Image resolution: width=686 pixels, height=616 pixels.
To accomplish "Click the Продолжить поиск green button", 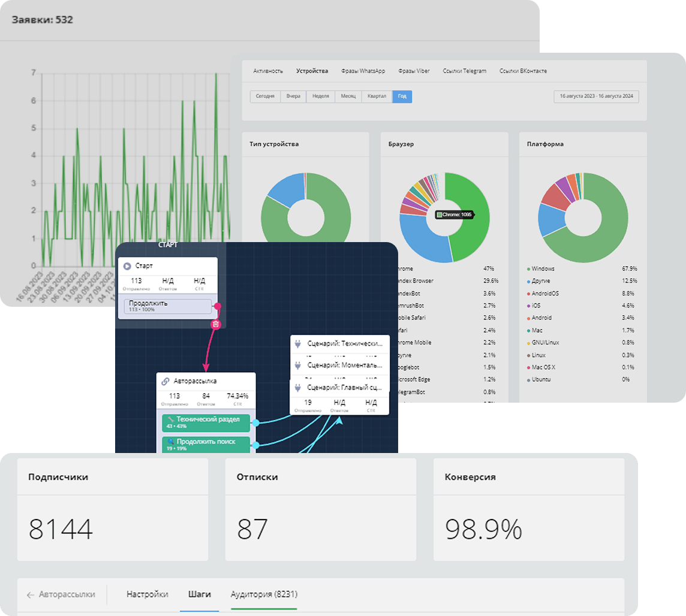I will pos(206,445).
